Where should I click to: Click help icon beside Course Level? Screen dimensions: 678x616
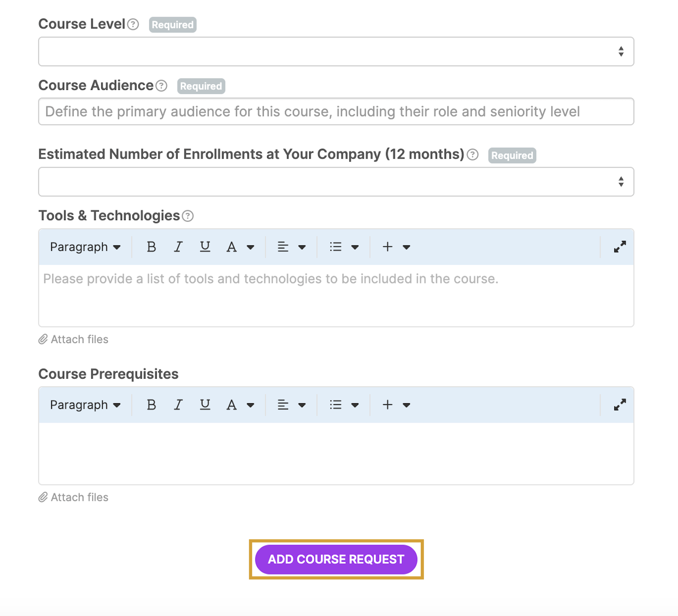pyautogui.click(x=133, y=24)
